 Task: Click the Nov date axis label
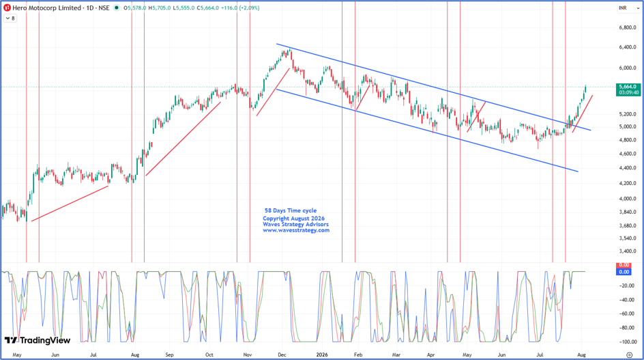(x=247, y=355)
